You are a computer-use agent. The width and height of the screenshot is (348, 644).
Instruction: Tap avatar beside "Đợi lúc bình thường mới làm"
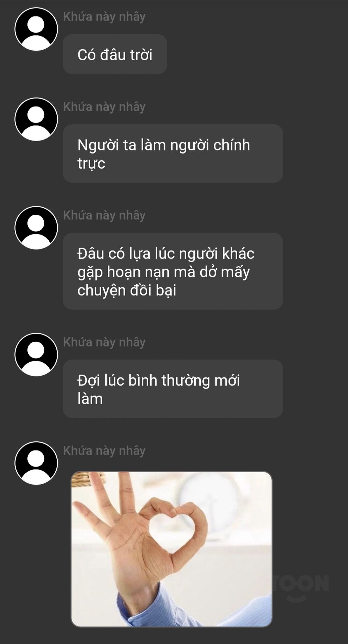coord(36,355)
